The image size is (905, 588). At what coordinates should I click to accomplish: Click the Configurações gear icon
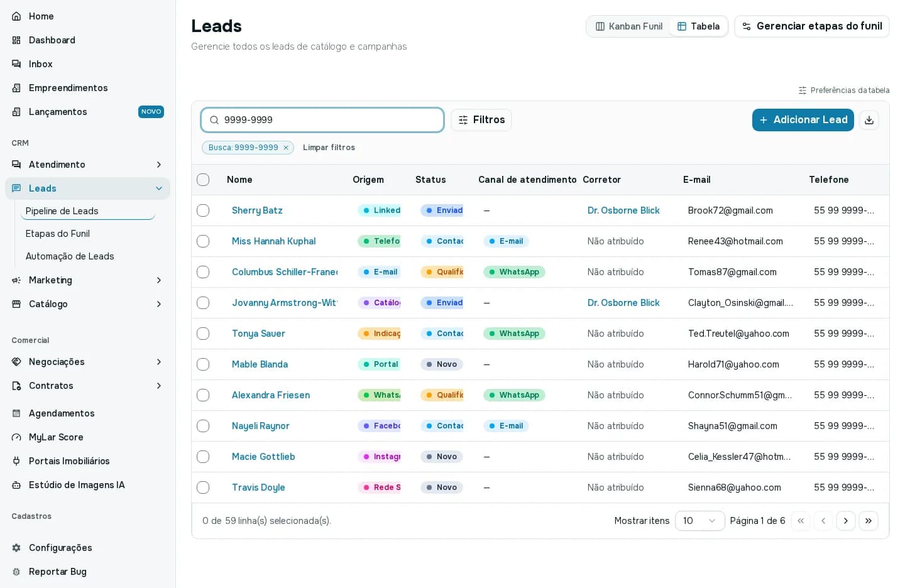pyautogui.click(x=16, y=548)
